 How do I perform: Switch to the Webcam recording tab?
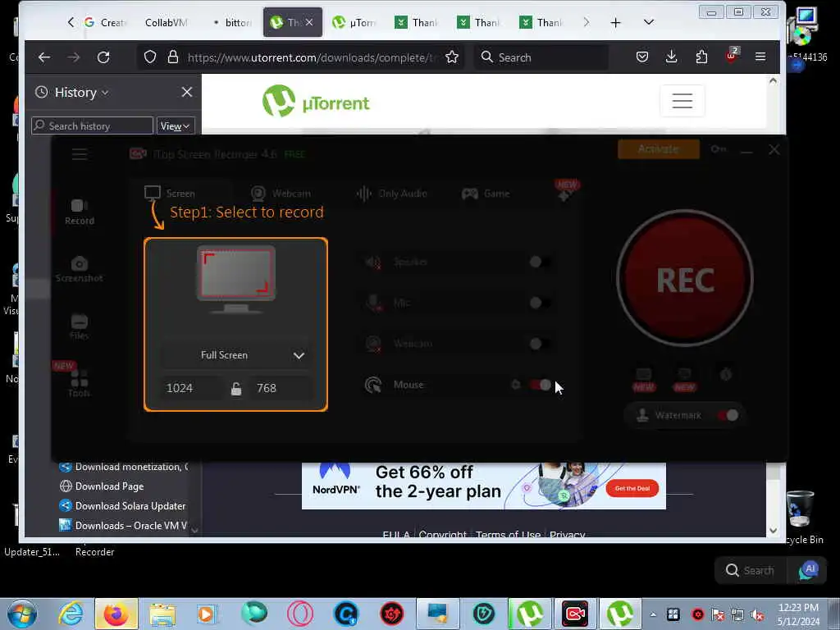pyautogui.click(x=281, y=194)
